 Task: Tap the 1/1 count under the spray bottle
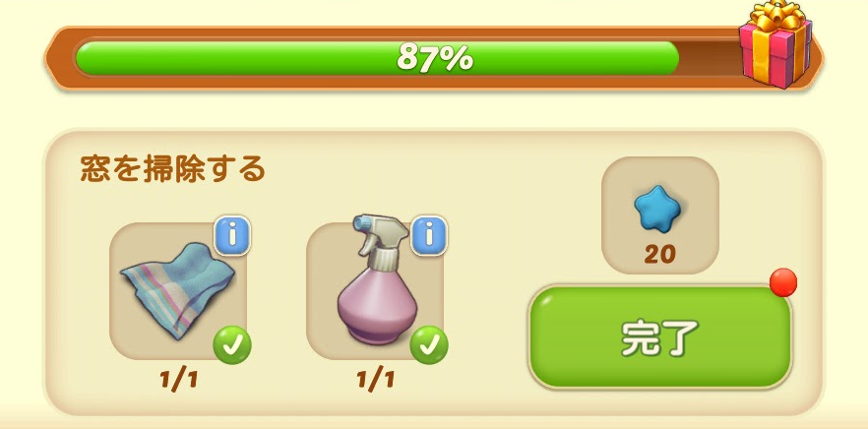[x=375, y=380]
